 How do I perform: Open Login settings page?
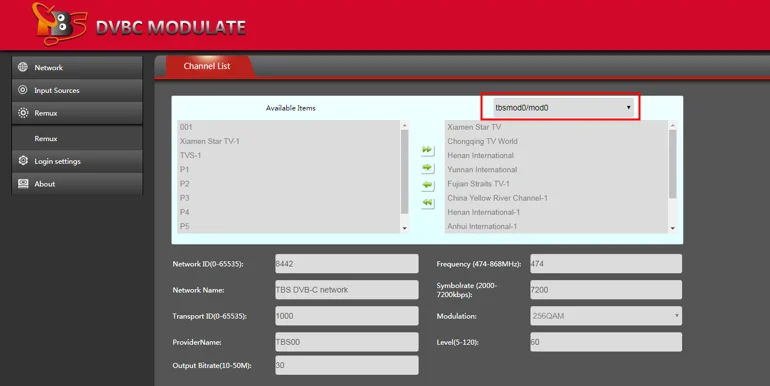77,161
